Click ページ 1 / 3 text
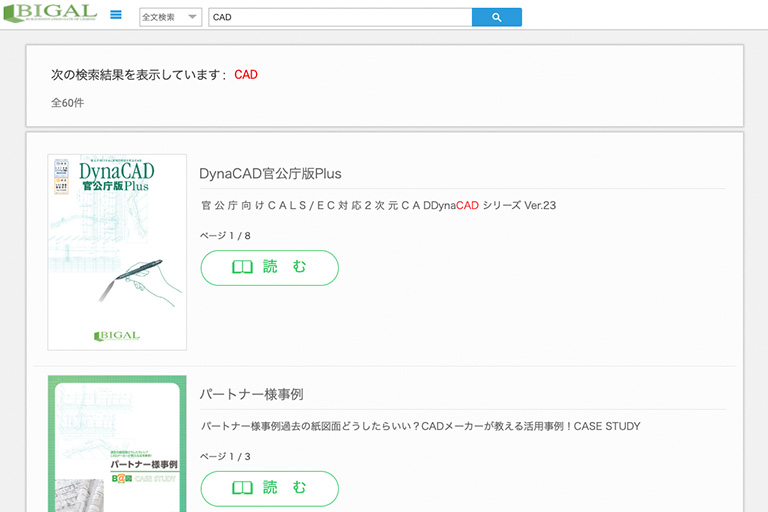Image resolution: width=768 pixels, height=512 pixels. [x=225, y=457]
